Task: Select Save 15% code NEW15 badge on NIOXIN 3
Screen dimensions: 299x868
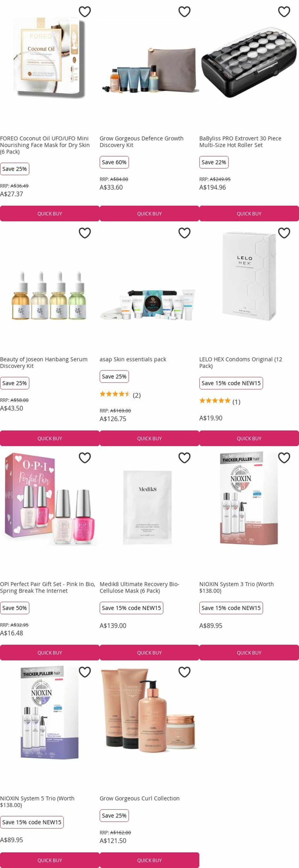Action: click(231, 608)
